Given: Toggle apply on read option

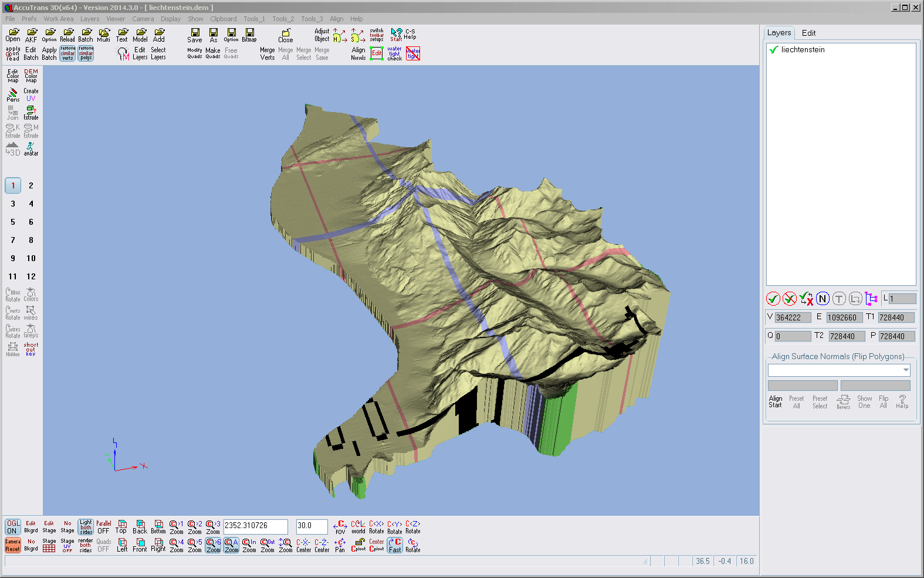Looking at the screenshot, I should pos(13,53).
